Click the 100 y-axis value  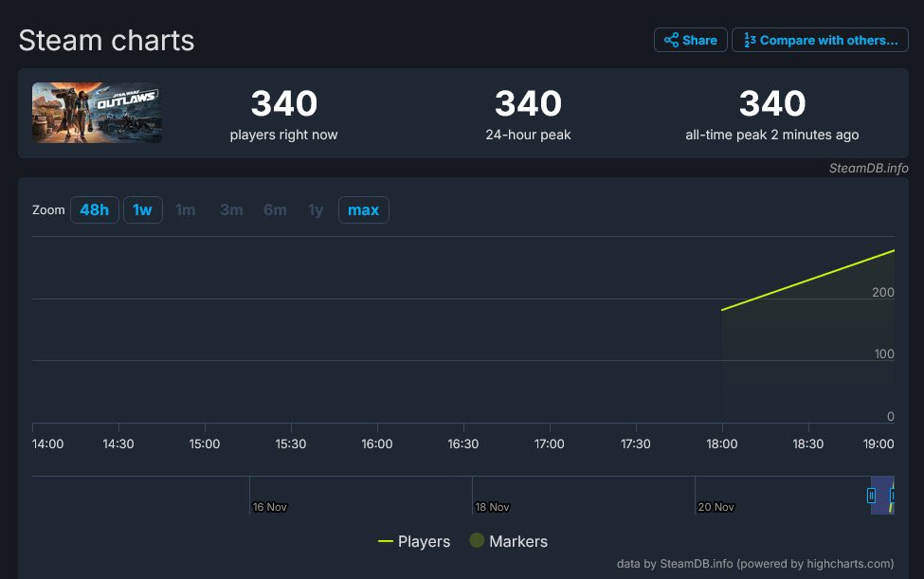point(884,354)
